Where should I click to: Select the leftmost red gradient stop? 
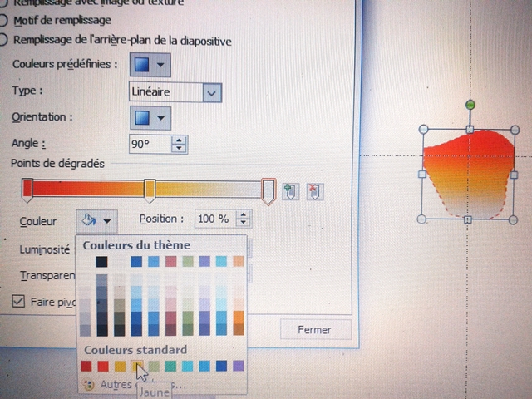27,190
